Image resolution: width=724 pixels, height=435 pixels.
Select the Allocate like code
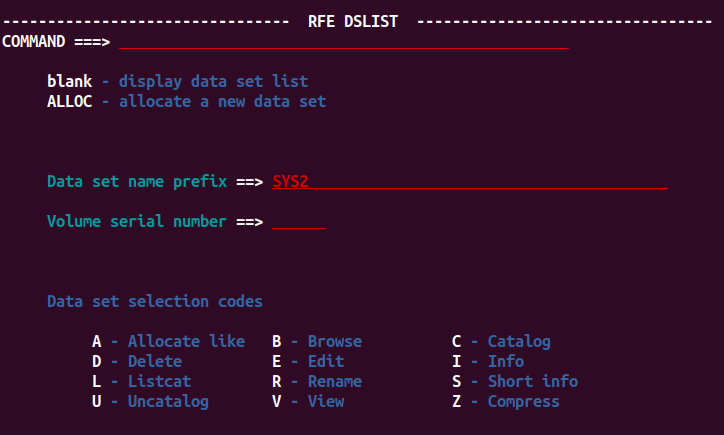click(x=169, y=342)
